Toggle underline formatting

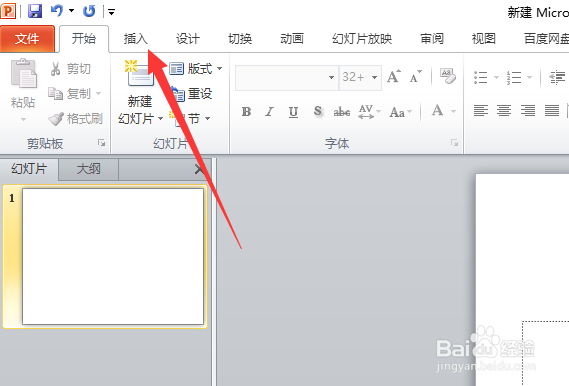point(293,112)
